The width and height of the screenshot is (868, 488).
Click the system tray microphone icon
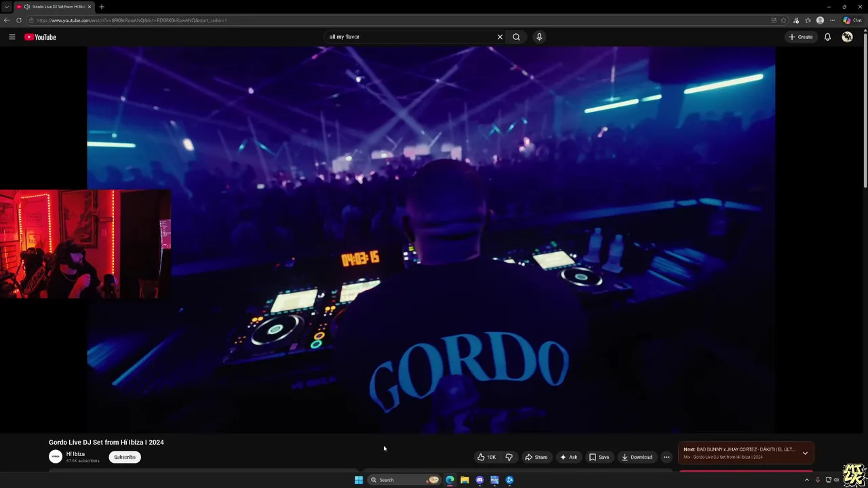point(817,480)
